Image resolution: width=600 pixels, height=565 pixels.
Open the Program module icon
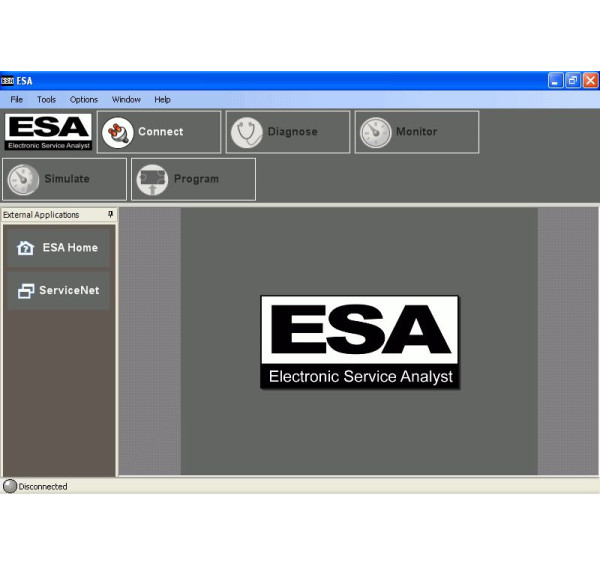[152, 179]
